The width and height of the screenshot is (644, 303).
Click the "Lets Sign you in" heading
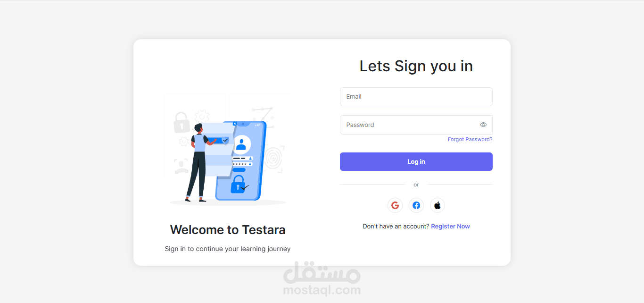tap(416, 66)
